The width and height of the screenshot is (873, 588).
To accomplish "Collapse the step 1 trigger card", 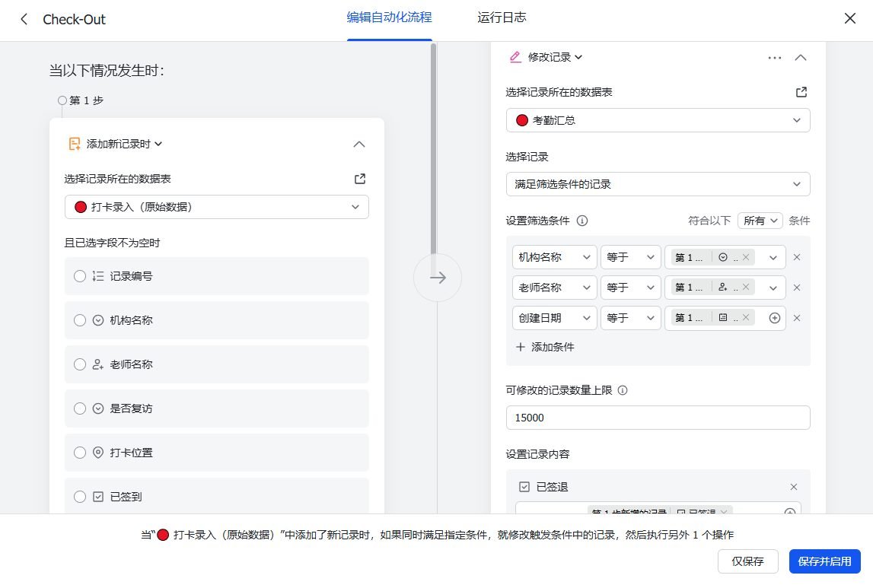I will (x=359, y=144).
